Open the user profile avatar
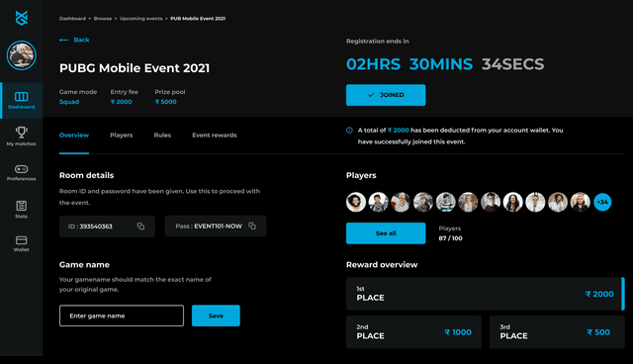 coord(22,55)
